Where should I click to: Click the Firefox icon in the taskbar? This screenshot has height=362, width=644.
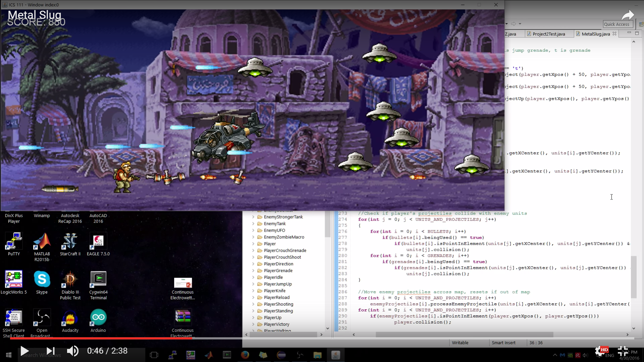click(245, 355)
